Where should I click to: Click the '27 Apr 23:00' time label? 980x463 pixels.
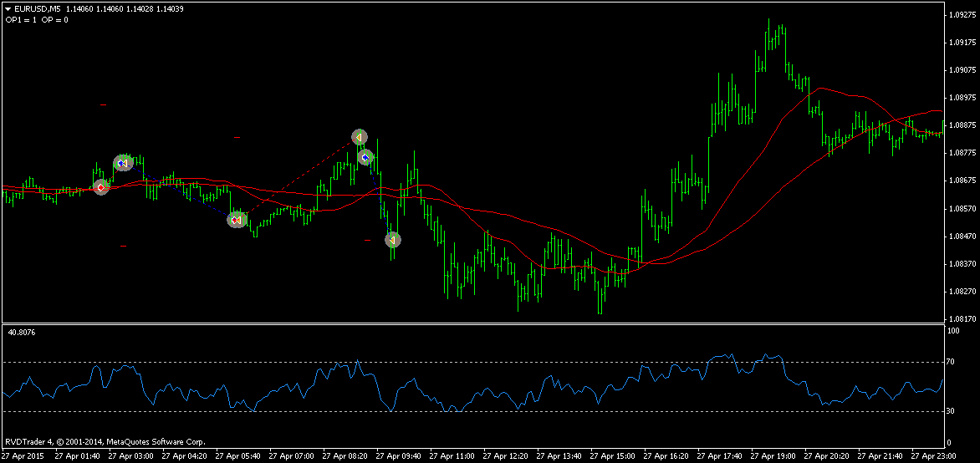[935, 455]
